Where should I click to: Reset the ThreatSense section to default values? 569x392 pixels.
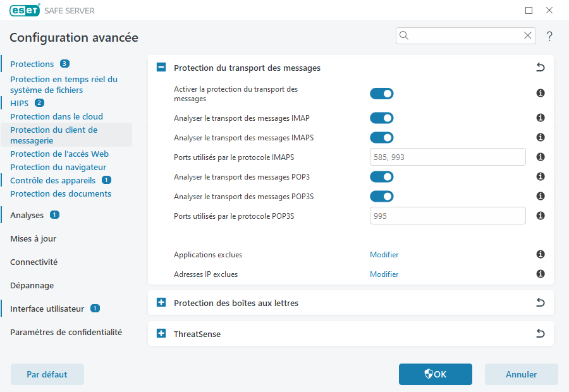coord(541,333)
